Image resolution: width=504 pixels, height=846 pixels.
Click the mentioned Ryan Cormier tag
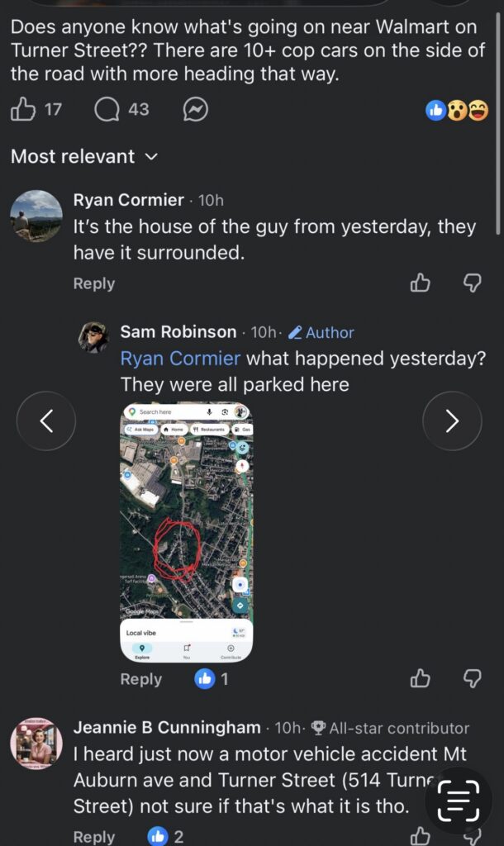[180, 359]
